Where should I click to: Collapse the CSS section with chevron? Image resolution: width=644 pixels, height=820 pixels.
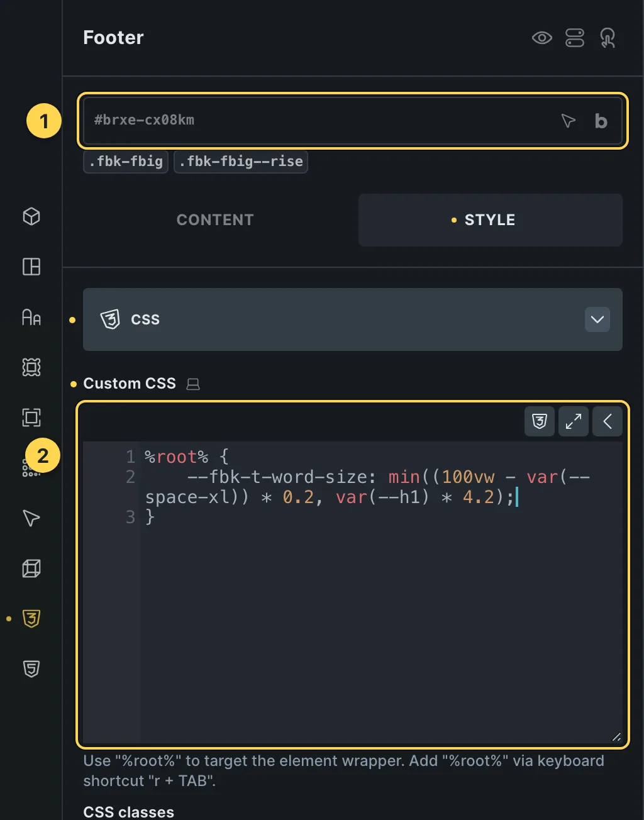597,319
